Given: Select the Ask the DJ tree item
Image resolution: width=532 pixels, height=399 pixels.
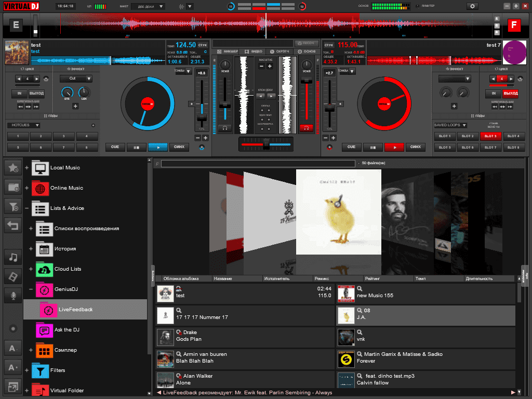Looking at the screenshot, I should click(x=85, y=330).
